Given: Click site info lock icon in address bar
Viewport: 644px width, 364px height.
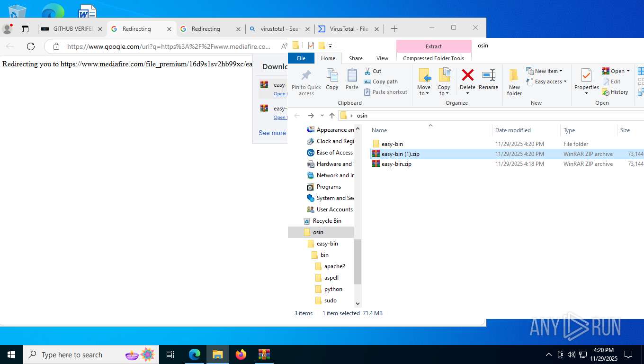Looking at the screenshot, I should [x=56, y=46].
